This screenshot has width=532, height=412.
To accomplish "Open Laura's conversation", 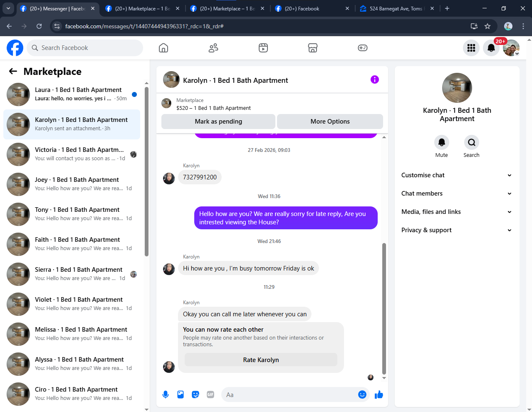I will click(72, 94).
